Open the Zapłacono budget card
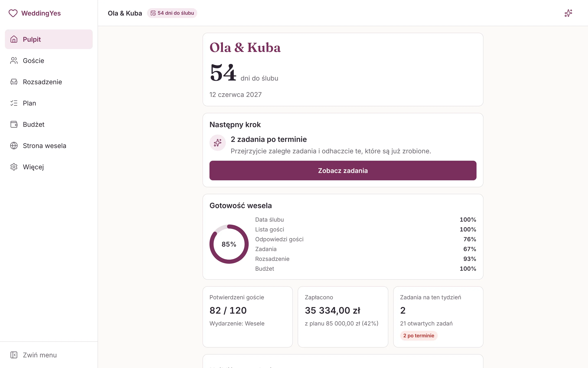Screen dimensions: 588x368 (343, 317)
